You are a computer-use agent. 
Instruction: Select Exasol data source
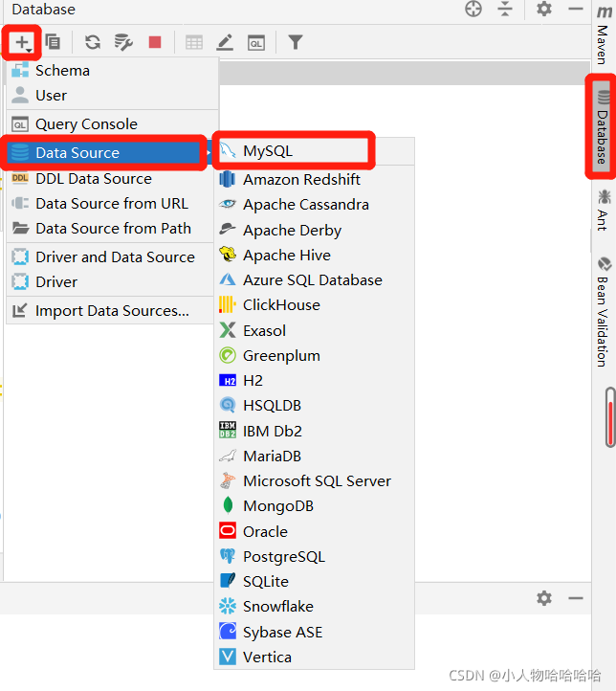point(315,330)
